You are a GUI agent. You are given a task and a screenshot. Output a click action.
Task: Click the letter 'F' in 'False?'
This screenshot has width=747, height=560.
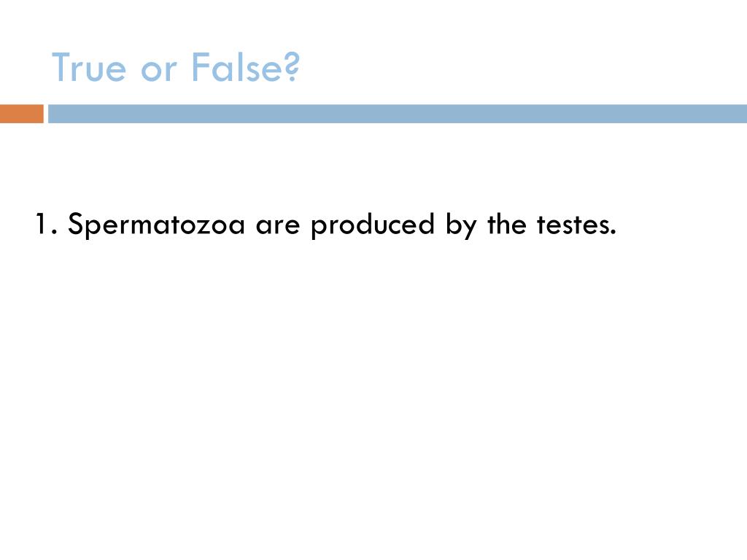pos(200,66)
